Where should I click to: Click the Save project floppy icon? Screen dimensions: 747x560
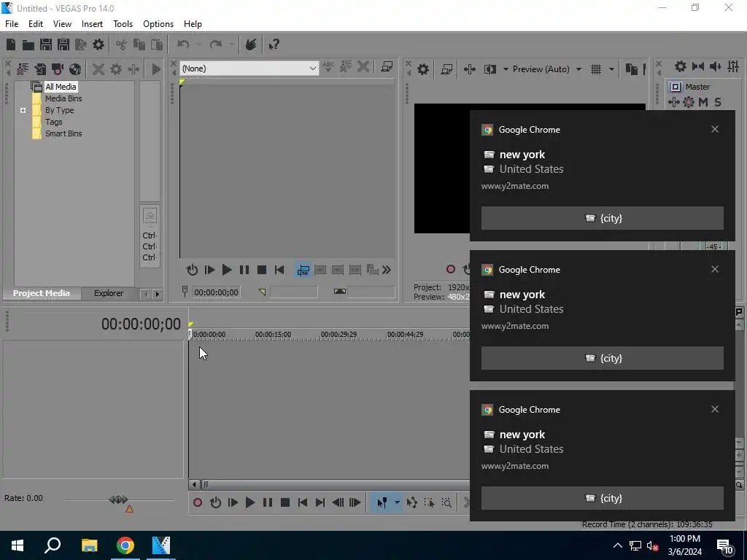point(46,44)
